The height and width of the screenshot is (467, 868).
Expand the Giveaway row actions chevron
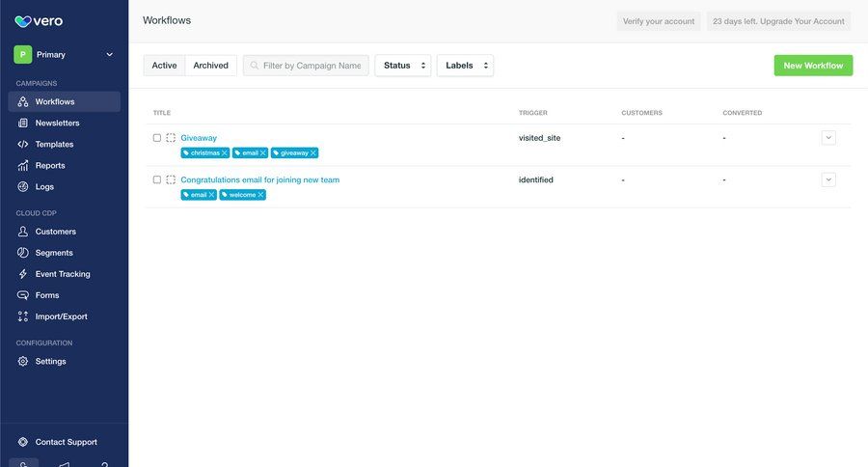pyautogui.click(x=828, y=138)
